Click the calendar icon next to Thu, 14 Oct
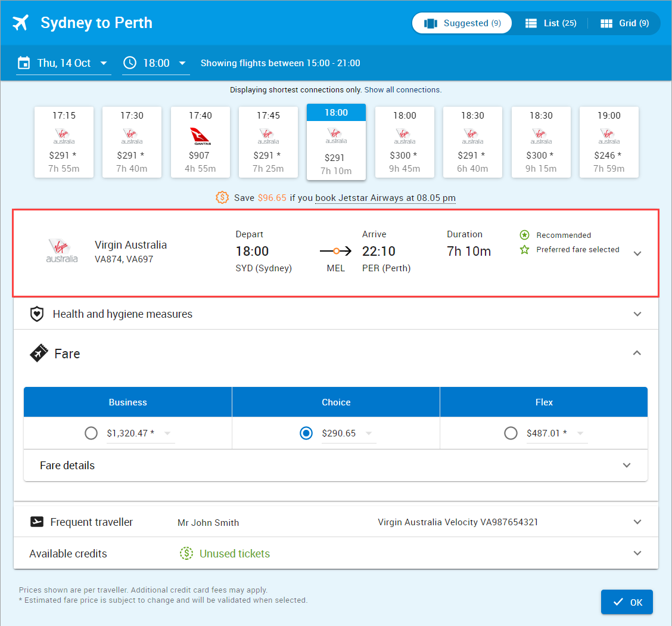 coord(24,63)
